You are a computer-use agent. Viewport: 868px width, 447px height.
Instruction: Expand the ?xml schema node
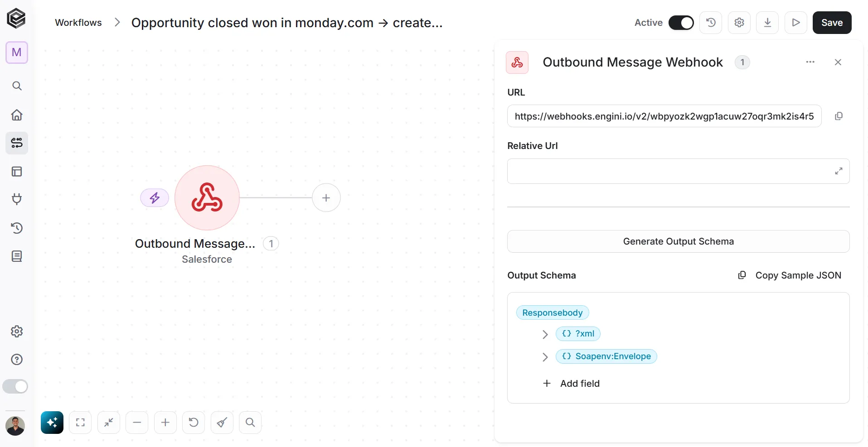pos(545,334)
